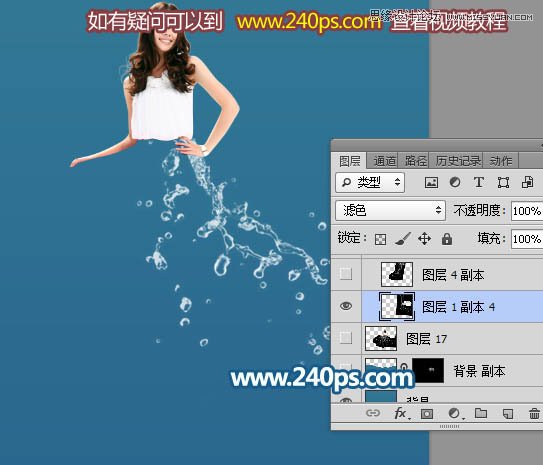Select layer named 图层 1 副本 4
543x465 pixels.
click(x=459, y=307)
